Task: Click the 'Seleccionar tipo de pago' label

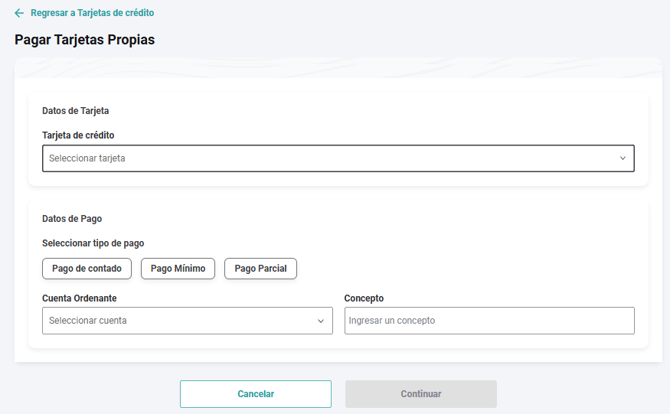Action: [x=101, y=243]
